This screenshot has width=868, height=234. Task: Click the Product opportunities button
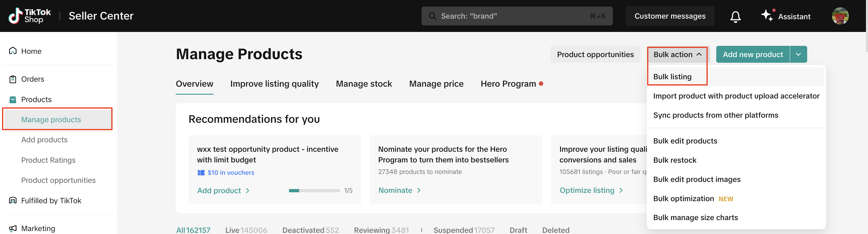point(595,54)
